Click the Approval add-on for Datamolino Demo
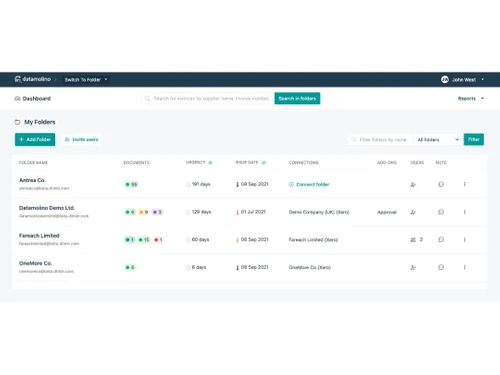This screenshot has width=500, height=375. tap(387, 212)
